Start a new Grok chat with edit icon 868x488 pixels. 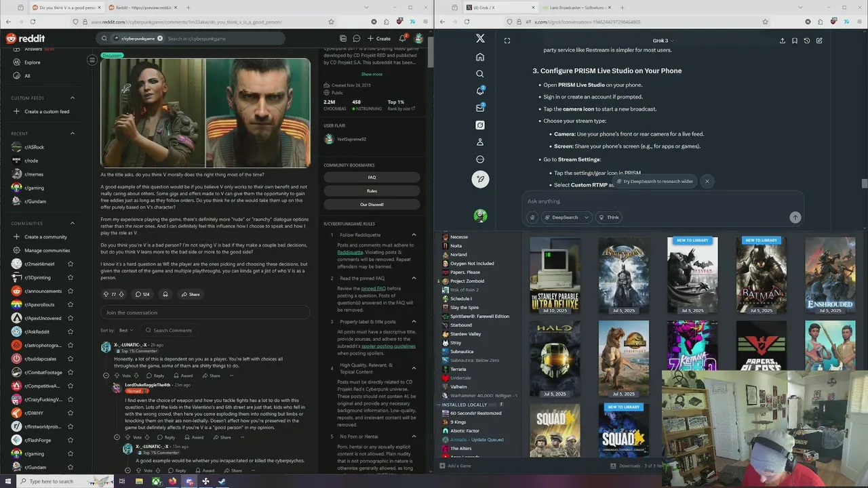819,41
